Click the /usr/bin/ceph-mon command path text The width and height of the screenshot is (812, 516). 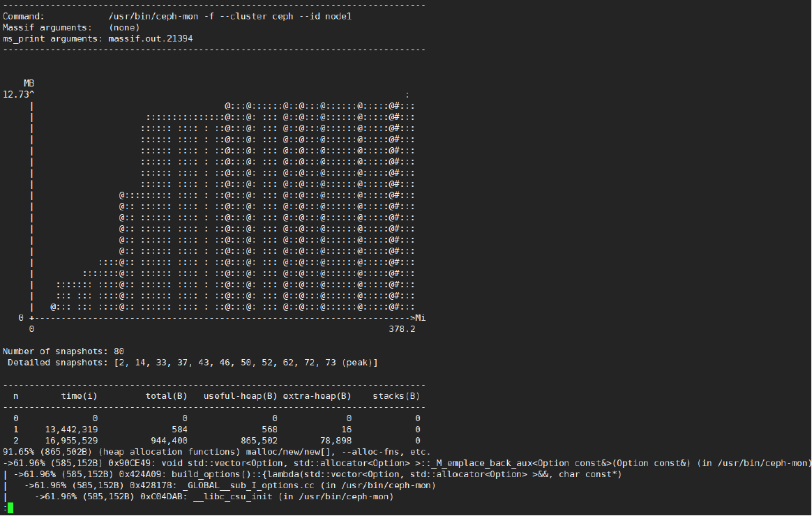click(x=153, y=17)
